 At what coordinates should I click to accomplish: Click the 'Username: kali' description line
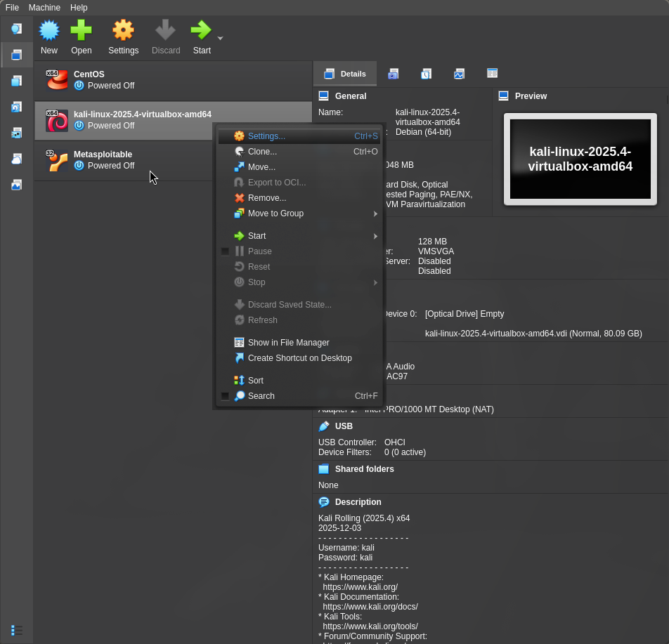click(346, 548)
